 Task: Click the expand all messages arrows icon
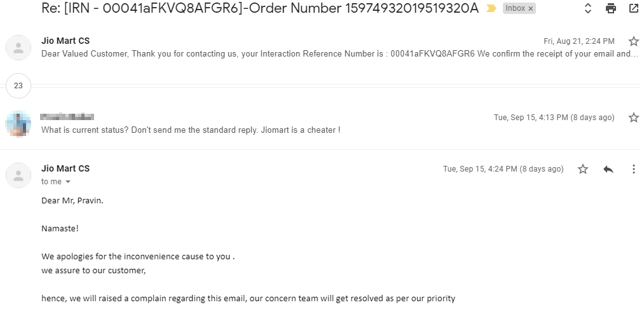click(587, 8)
